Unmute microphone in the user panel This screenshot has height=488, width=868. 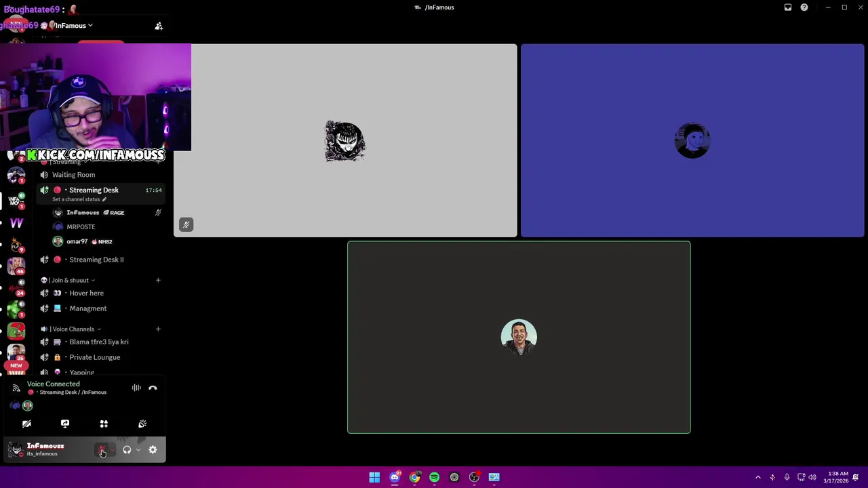(x=102, y=450)
